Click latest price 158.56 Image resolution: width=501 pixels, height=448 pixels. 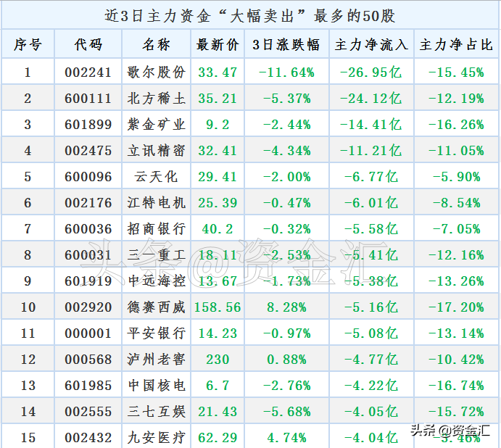point(218,307)
